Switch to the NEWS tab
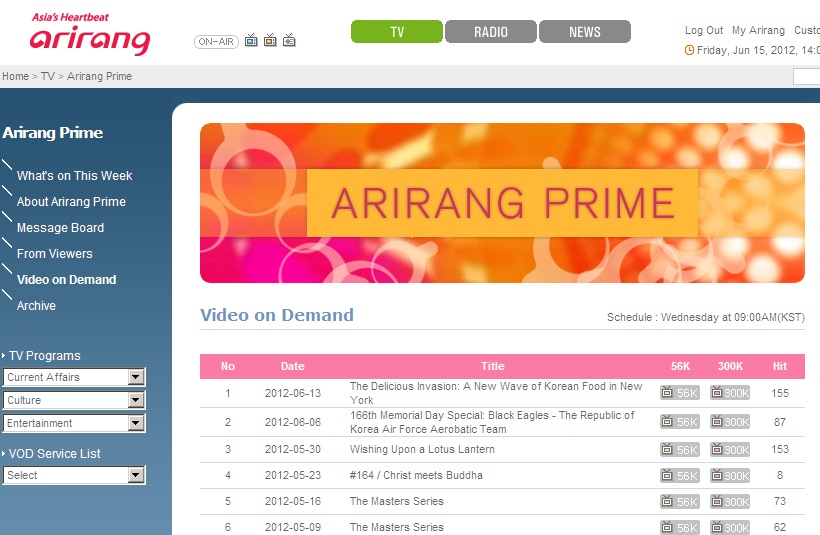 [x=585, y=31]
